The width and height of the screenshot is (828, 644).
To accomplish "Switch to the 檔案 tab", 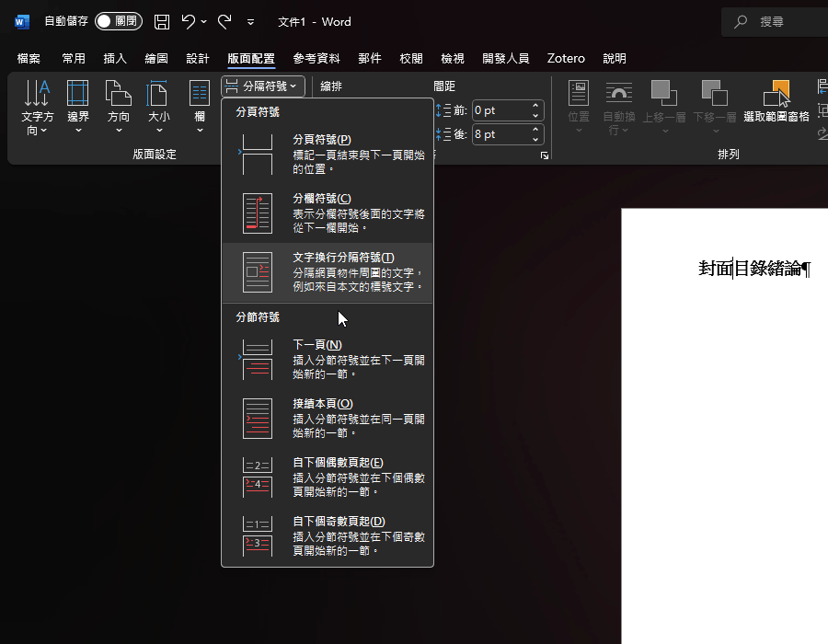I will pos(29,58).
